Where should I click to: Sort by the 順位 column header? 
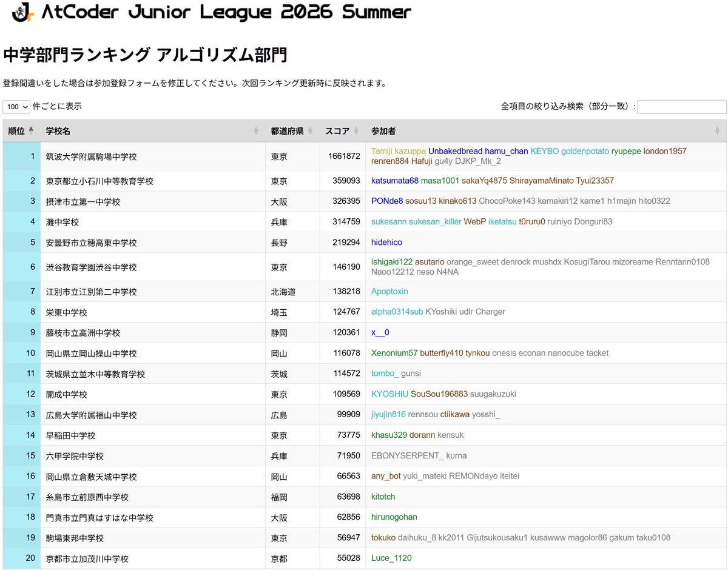22,131
